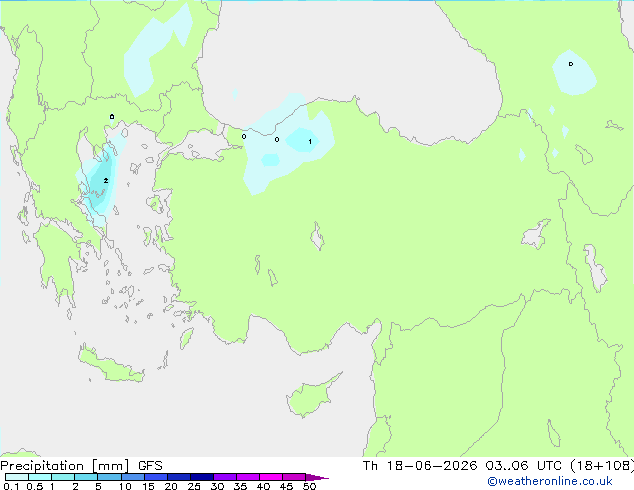Click the "03..06 UTC" time range text
This screenshot has height=490, width=634.
coord(524,466)
